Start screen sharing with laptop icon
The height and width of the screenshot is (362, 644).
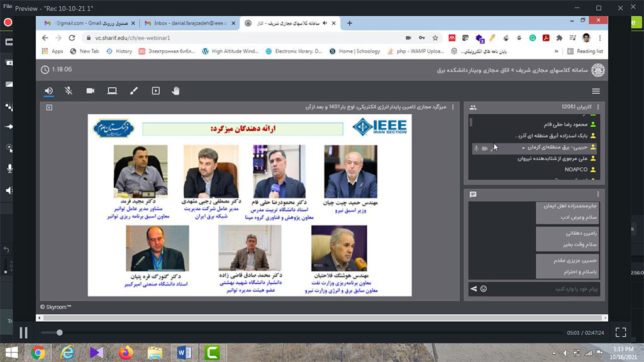click(112, 90)
